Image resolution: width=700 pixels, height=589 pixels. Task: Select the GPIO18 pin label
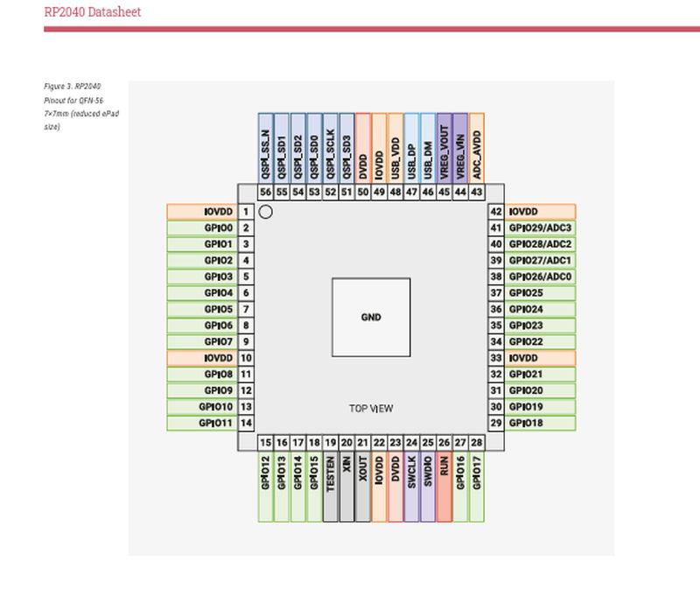(x=540, y=423)
